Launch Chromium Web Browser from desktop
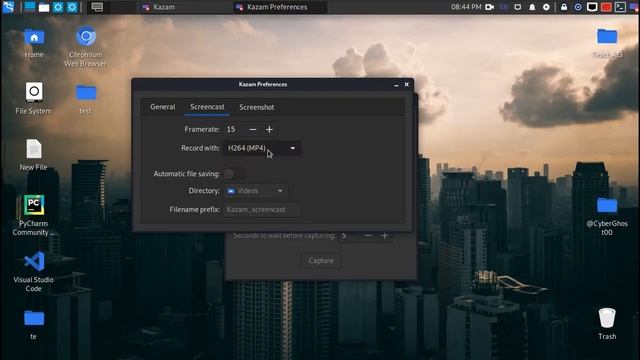The width and height of the screenshot is (640, 360). [x=85, y=47]
